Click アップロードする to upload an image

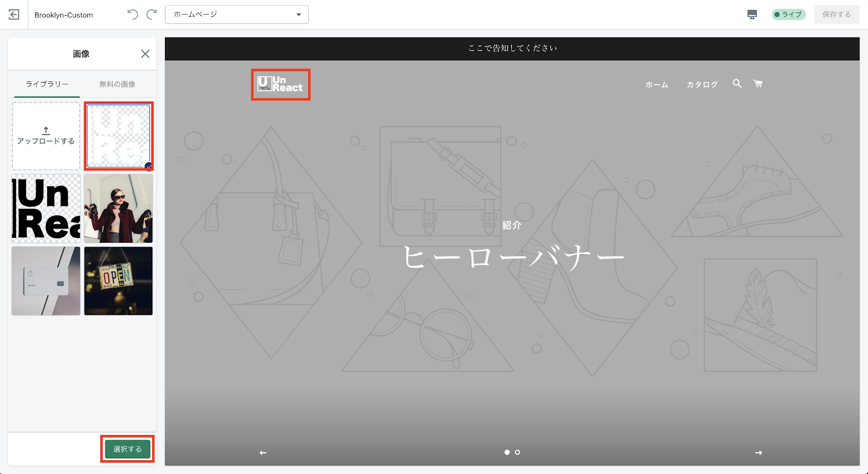pos(46,136)
